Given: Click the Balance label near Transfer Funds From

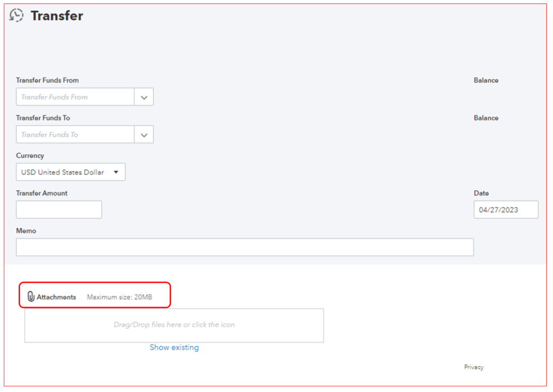Looking at the screenshot, I should point(486,80).
